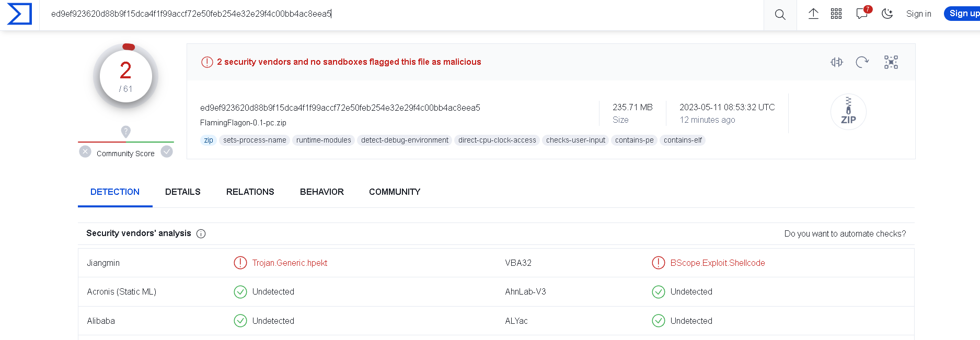Viewport: 980px width, 340px height.
Task: Toggle dark mode with the moon icon
Action: 887,14
